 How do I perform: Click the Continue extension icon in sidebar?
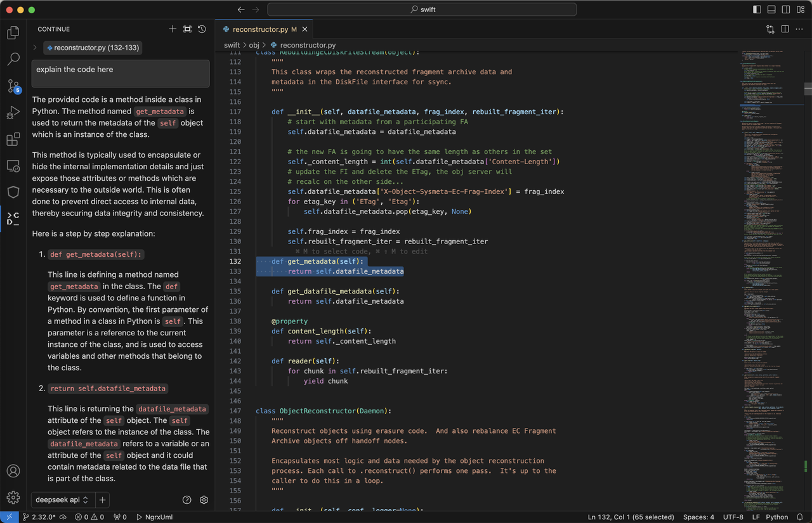13,219
